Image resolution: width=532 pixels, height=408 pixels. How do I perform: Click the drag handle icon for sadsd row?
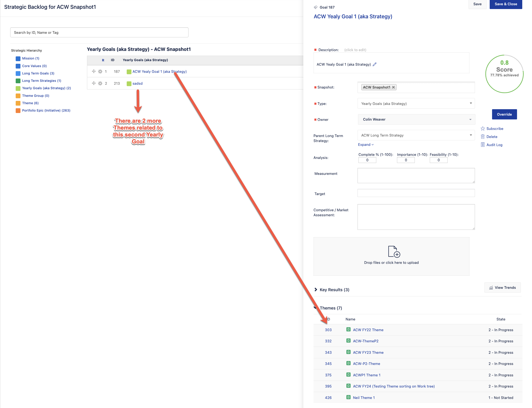pyautogui.click(x=94, y=83)
